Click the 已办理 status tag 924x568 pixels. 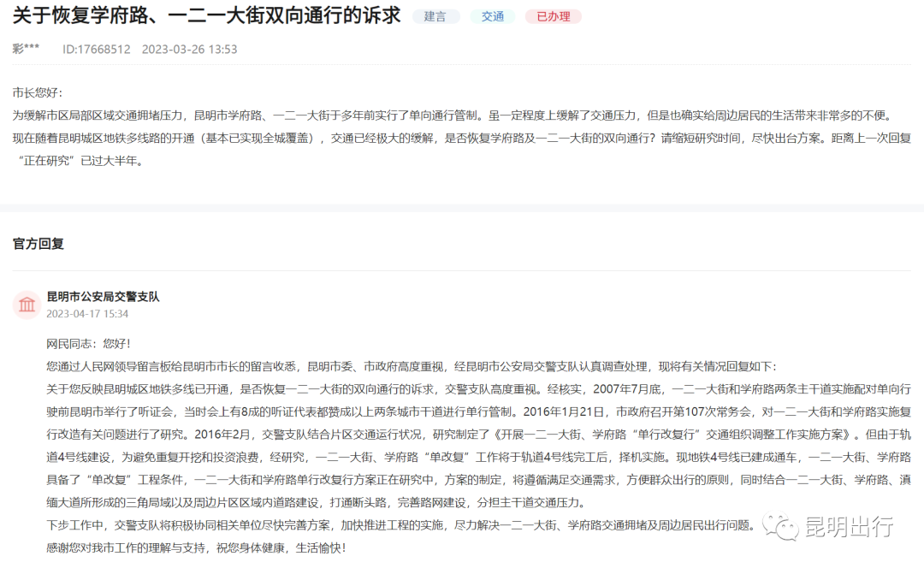554,16
